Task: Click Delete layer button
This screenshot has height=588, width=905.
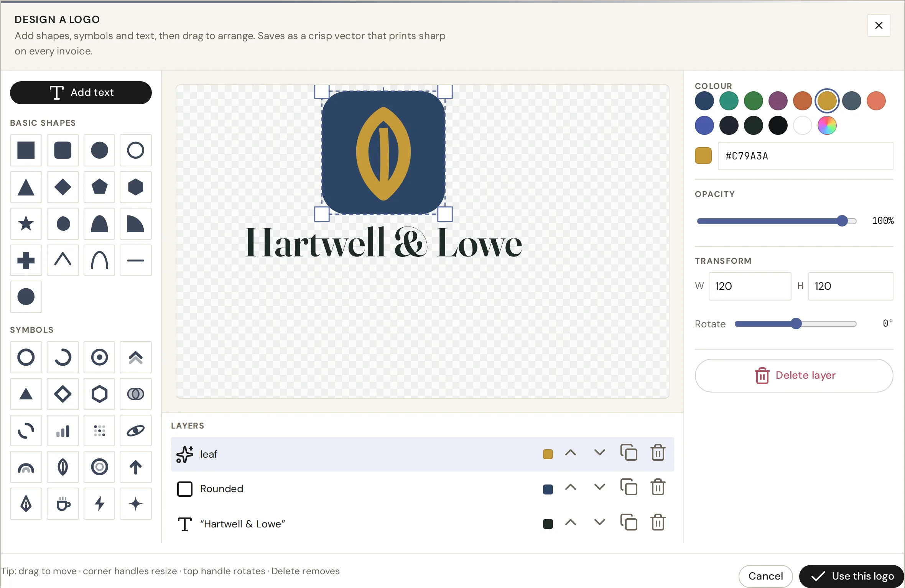Action: (x=794, y=375)
